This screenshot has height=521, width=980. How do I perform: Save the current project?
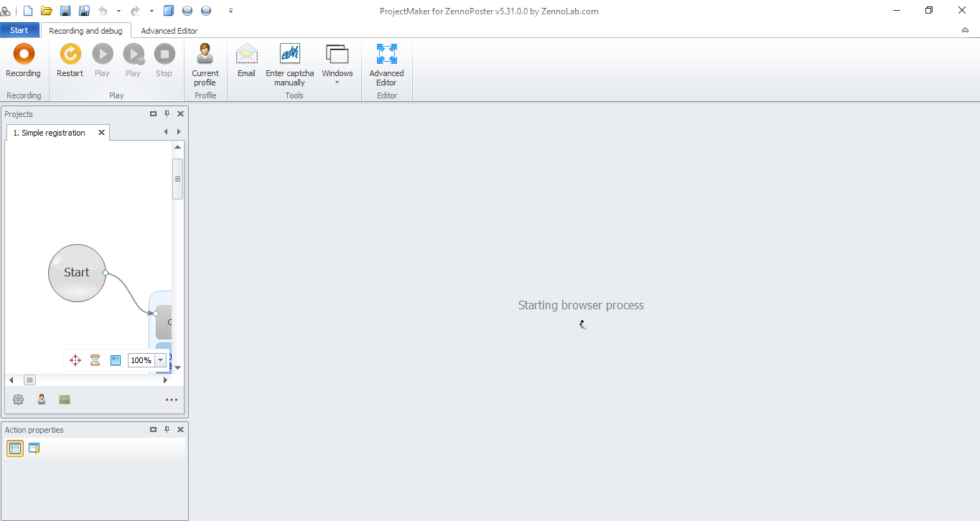(65, 11)
